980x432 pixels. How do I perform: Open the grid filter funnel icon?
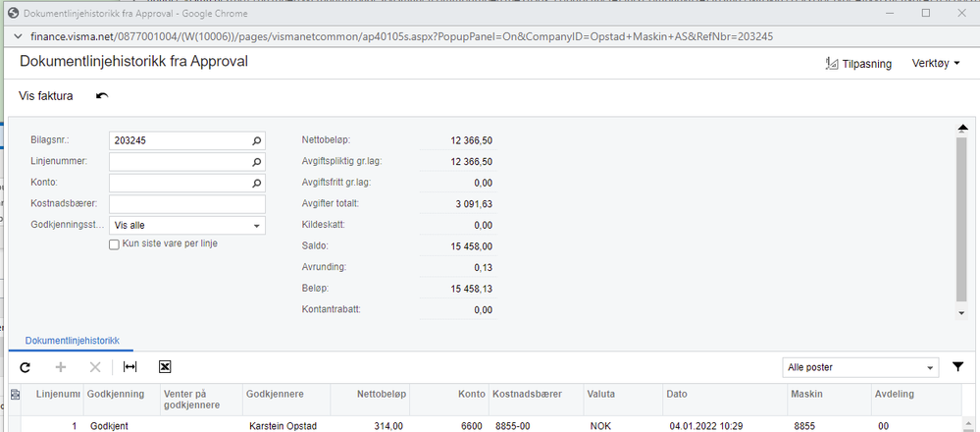point(958,367)
